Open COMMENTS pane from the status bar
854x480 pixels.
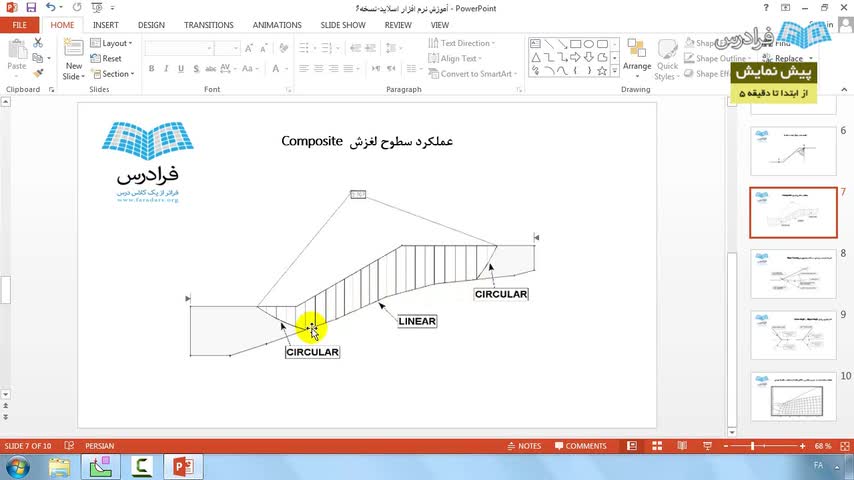click(581, 446)
